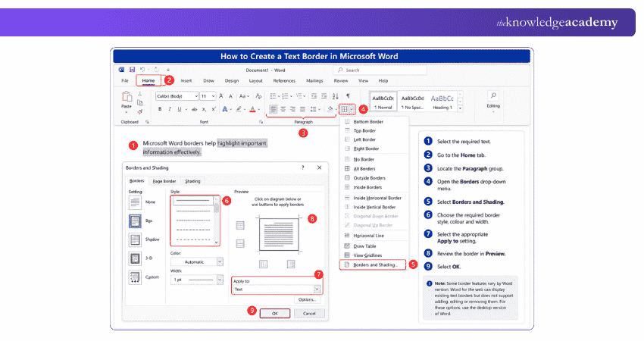Image resolution: width=644 pixels, height=341 pixels.
Task: Click the Undo arrow icon
Action: [x=142, y=70]
